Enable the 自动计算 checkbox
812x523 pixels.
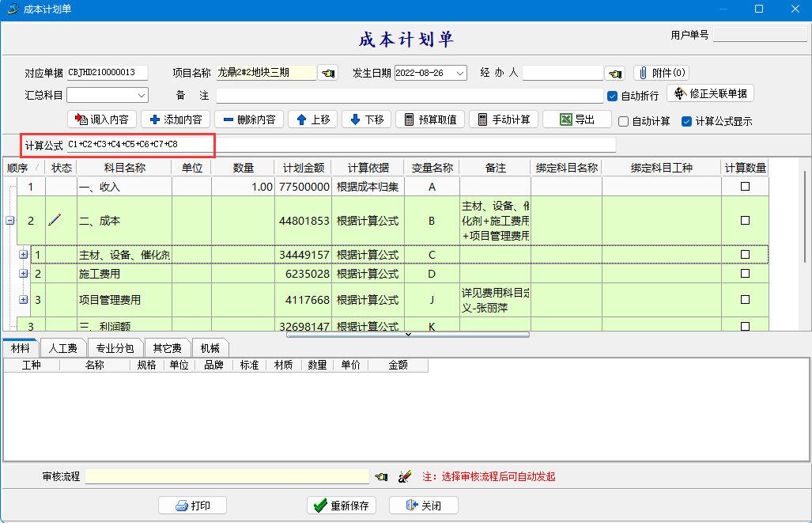click(623, 121)
